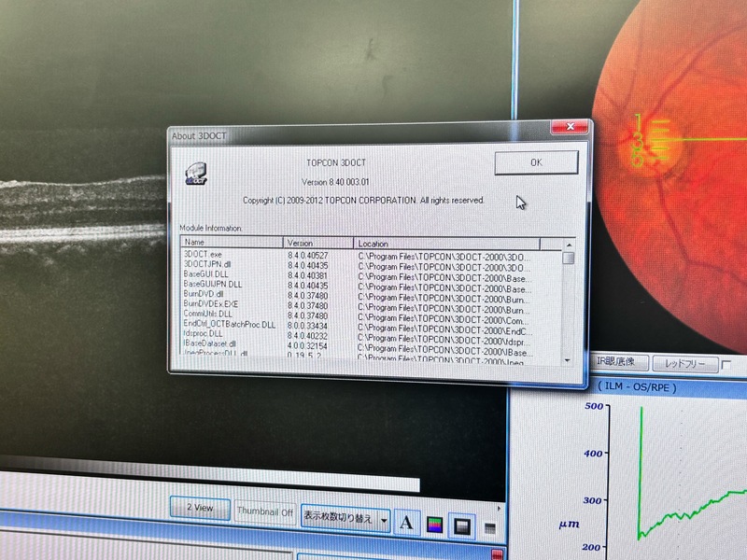The image size is (747, 560).
Task: Click the Location column header
Action: pos(458,244)
